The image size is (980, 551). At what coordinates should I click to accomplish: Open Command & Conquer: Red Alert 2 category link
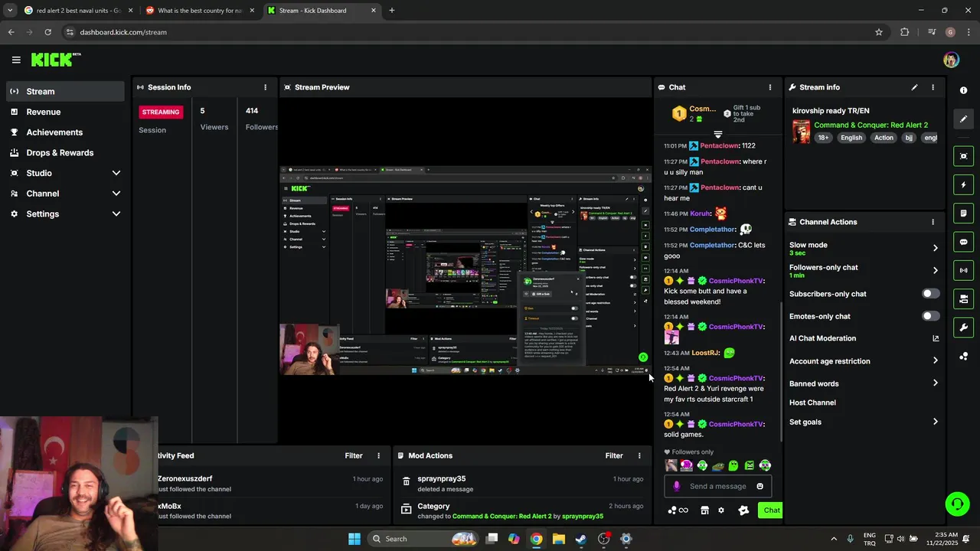click(x=871, y=125)
